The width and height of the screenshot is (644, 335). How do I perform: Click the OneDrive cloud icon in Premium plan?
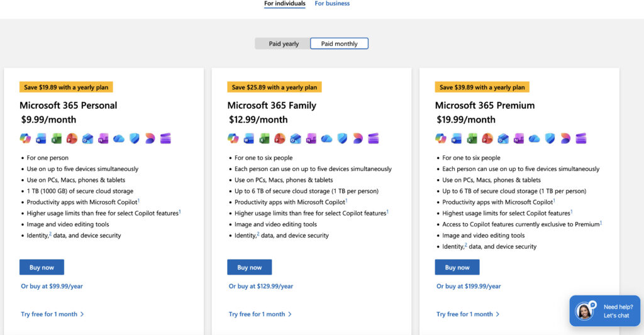(535, 138)
